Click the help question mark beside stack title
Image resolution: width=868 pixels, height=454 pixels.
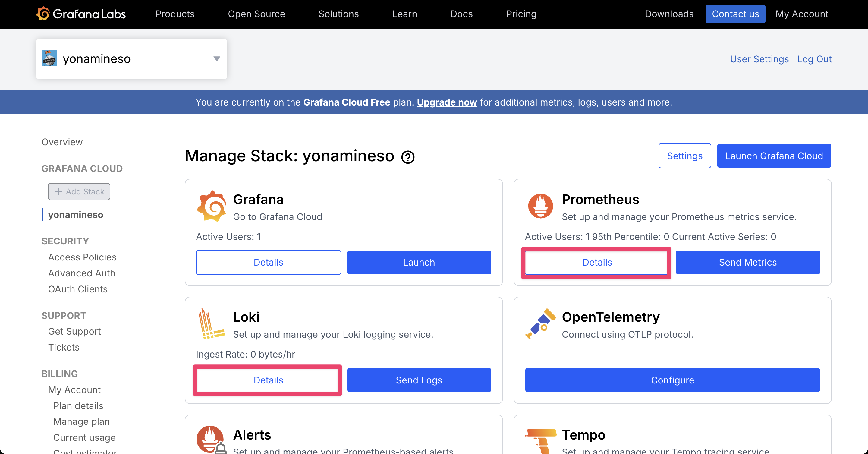408,157
